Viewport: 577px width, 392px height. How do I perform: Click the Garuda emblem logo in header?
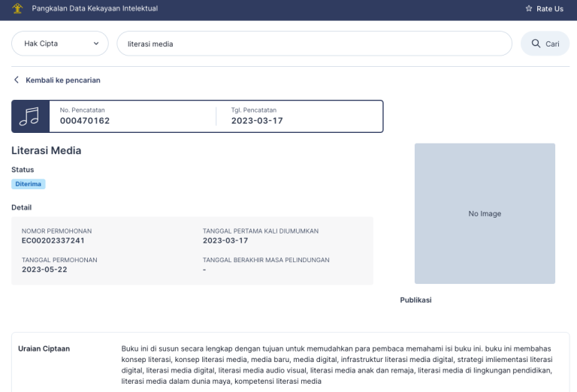[17, 9]
